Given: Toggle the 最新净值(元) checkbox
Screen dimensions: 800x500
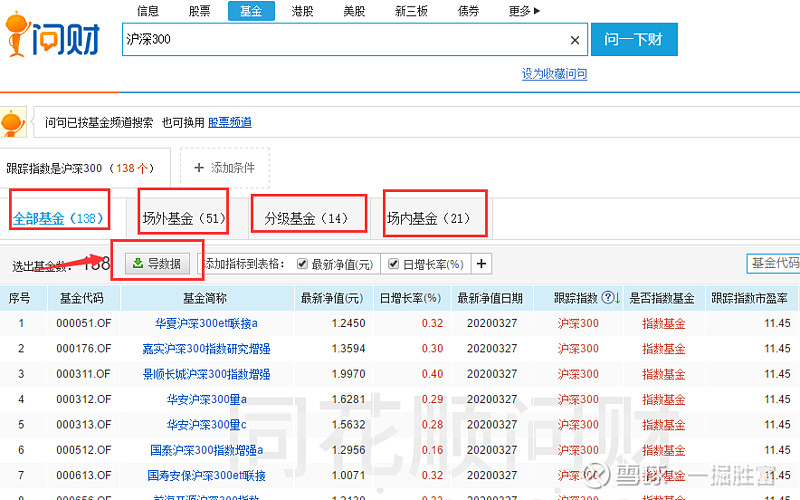Looking at the screenshot, I should pos(303,264).
